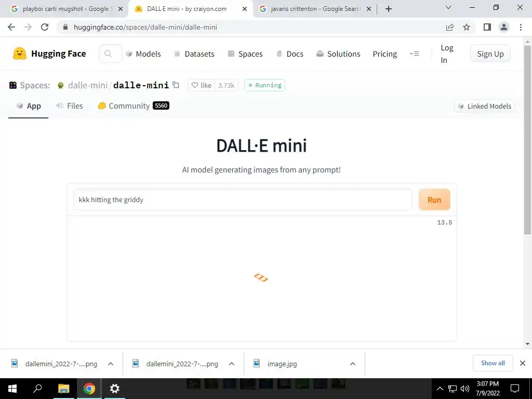Click the browser forward arrow
532x399 pixels.
[28, 27]
